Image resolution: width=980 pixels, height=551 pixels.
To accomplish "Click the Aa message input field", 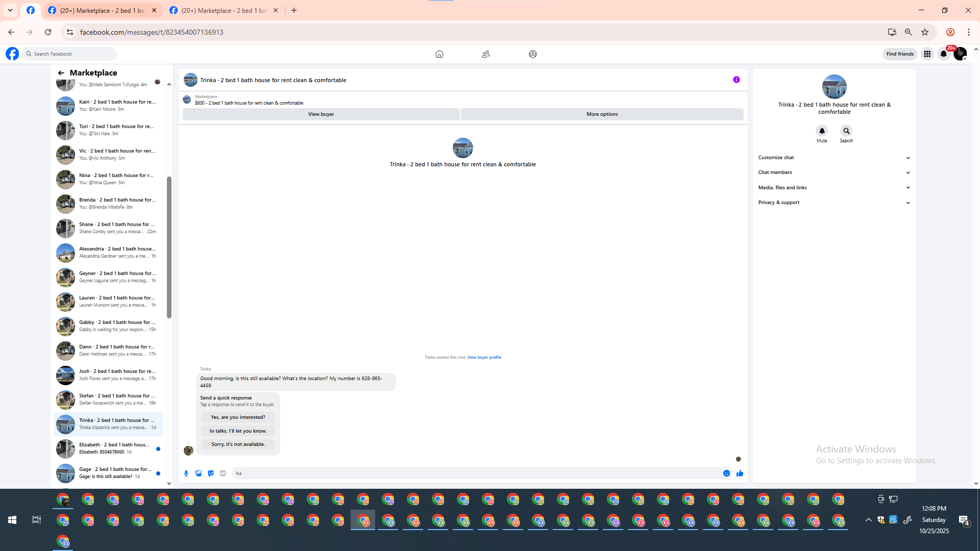I will [475, 473].
